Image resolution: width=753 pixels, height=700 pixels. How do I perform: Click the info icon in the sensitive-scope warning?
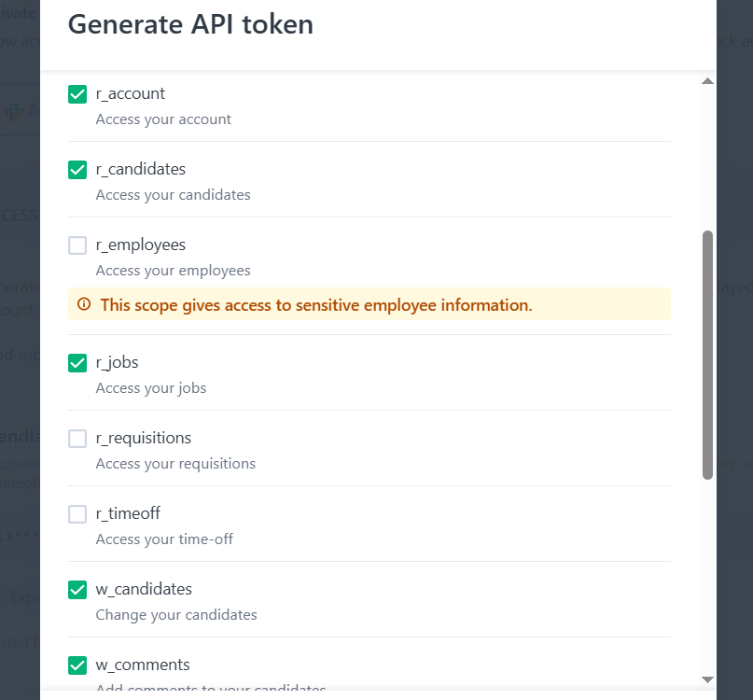pos(84,304)
